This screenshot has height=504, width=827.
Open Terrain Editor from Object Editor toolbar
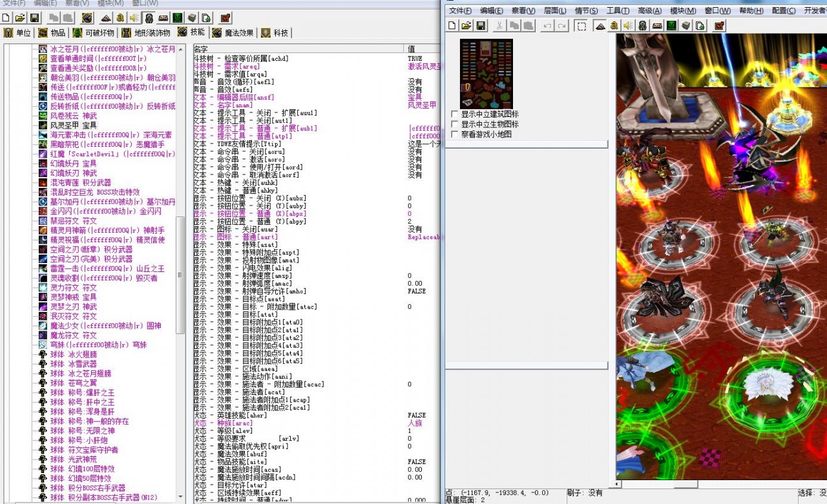point(107,17)
